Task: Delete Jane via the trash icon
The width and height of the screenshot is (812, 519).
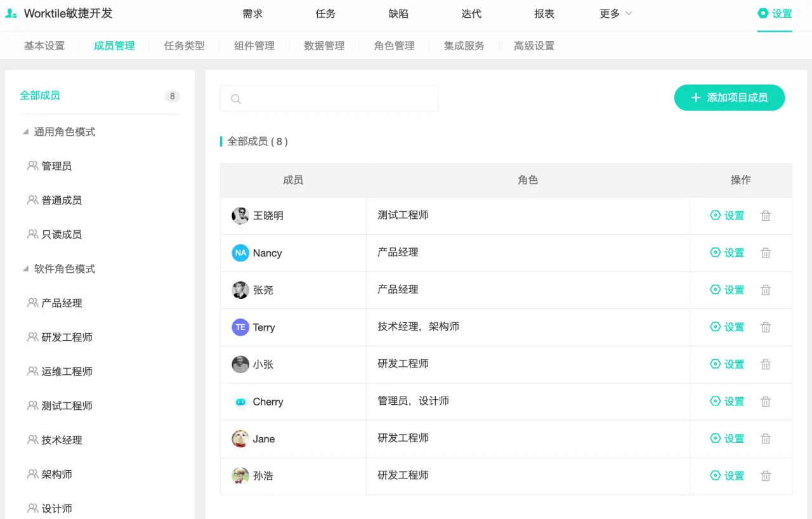Action: [766, 438]
